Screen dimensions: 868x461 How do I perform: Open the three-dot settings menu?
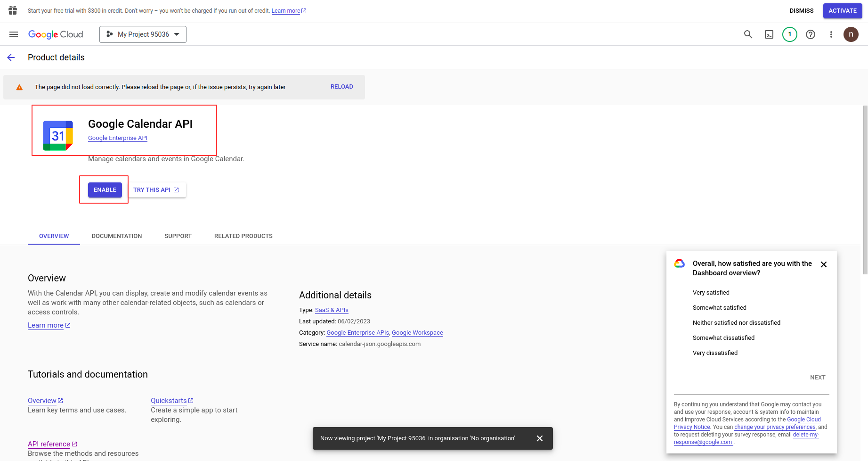point(831,34)
